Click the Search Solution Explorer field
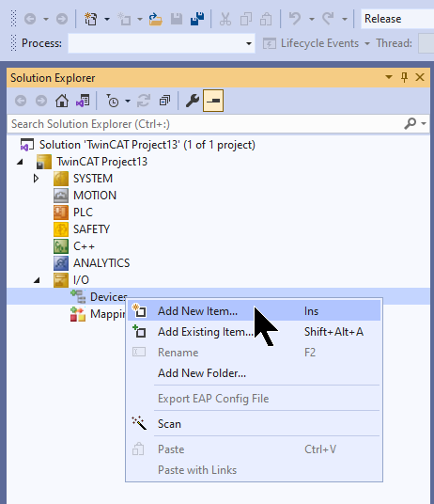434x504 pixels. click(206, 124)
